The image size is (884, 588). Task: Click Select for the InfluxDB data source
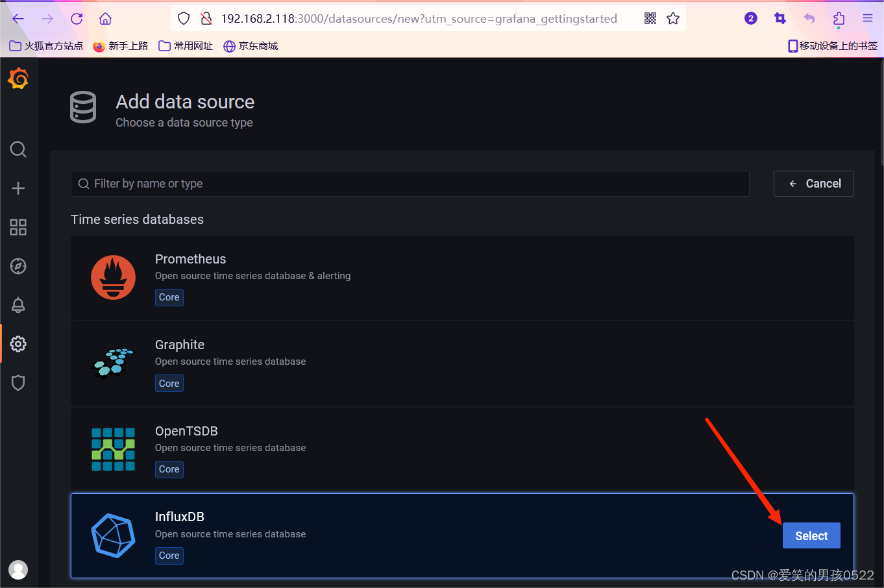coord(811,535)
